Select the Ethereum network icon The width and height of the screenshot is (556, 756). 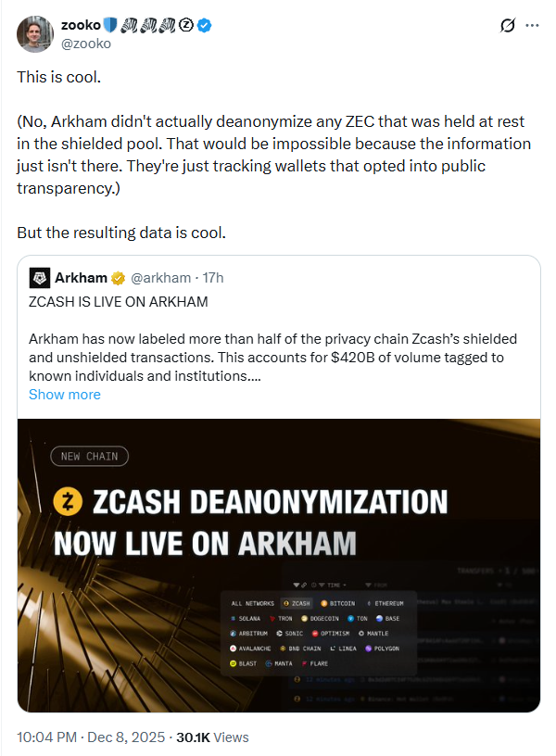[x=369, y=602]
